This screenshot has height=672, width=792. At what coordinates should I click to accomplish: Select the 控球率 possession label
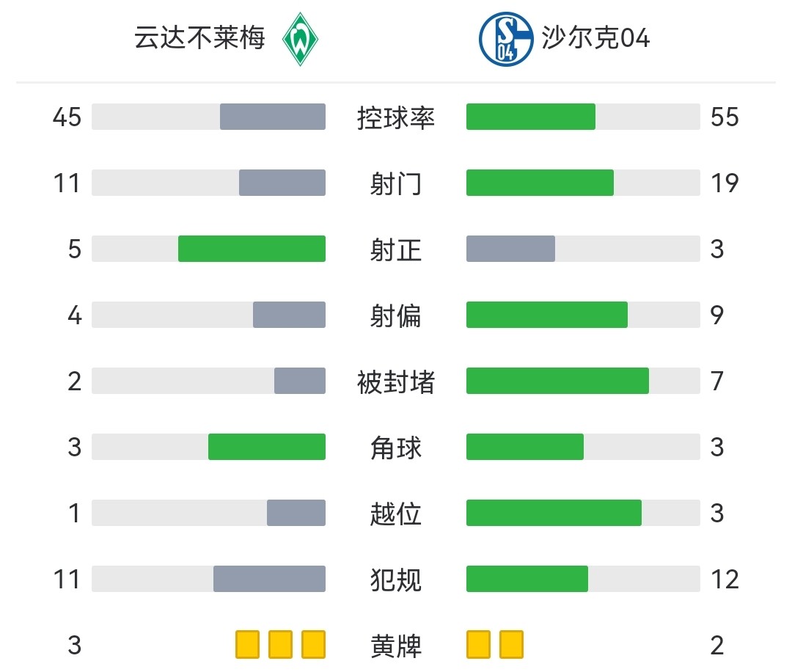click(396, 117)
